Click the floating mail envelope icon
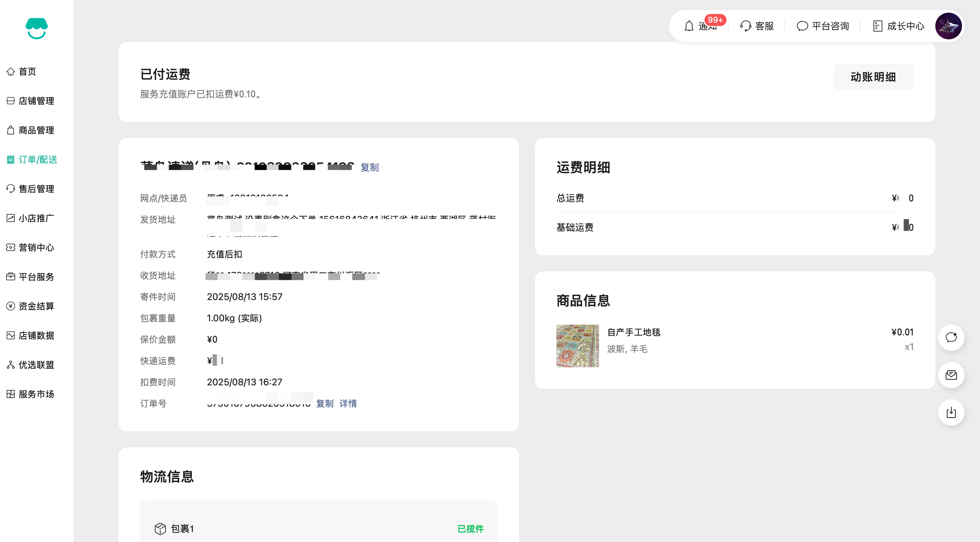 (951, 375)
